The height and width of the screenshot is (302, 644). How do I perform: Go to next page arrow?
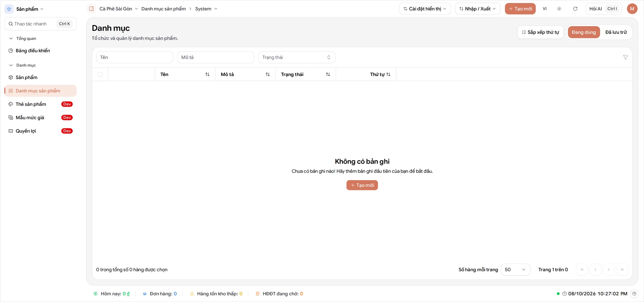pyautogui.click(x=609, y=270)
